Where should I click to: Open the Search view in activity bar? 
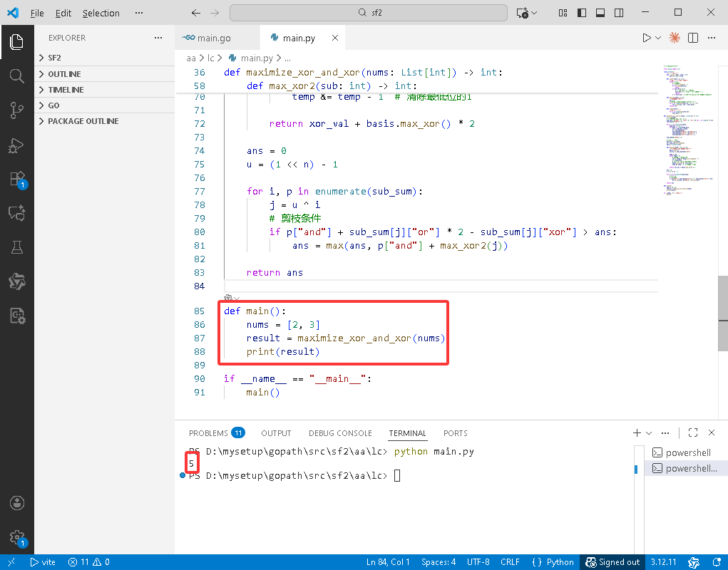pyautogui.click(x=16, y=76)
